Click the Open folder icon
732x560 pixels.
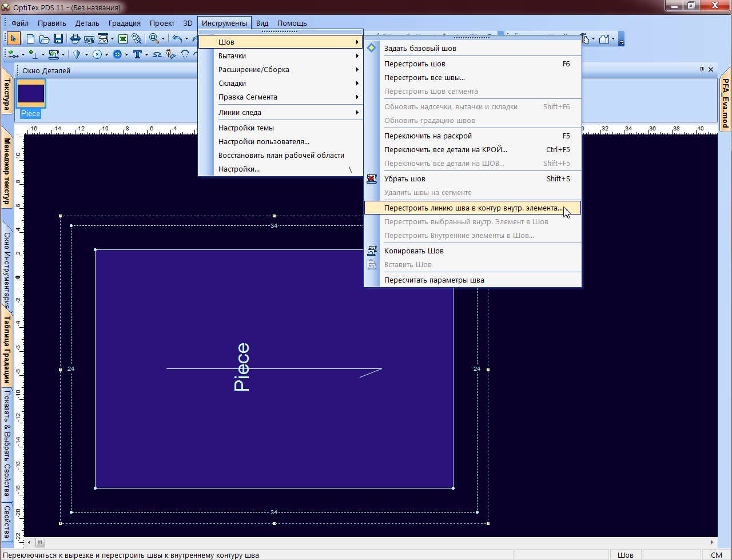(44, 39)
